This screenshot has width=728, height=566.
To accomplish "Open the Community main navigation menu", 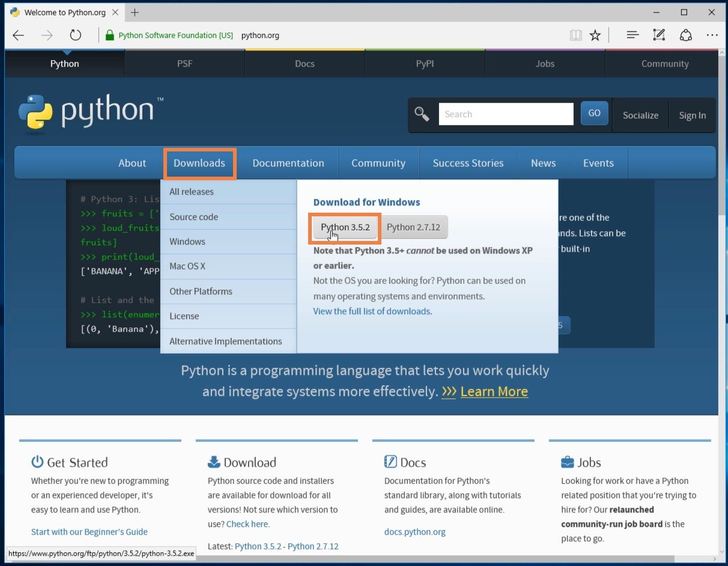I will coord(378,163).
